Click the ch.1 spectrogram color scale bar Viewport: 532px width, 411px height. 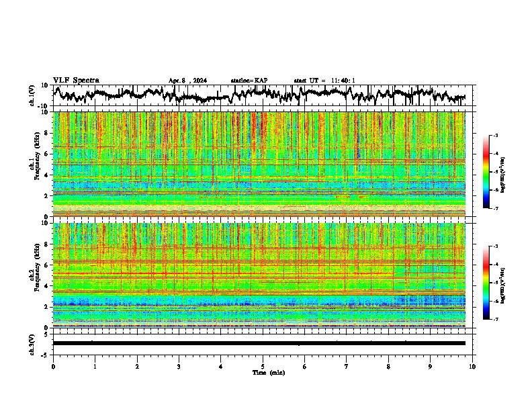486,172
